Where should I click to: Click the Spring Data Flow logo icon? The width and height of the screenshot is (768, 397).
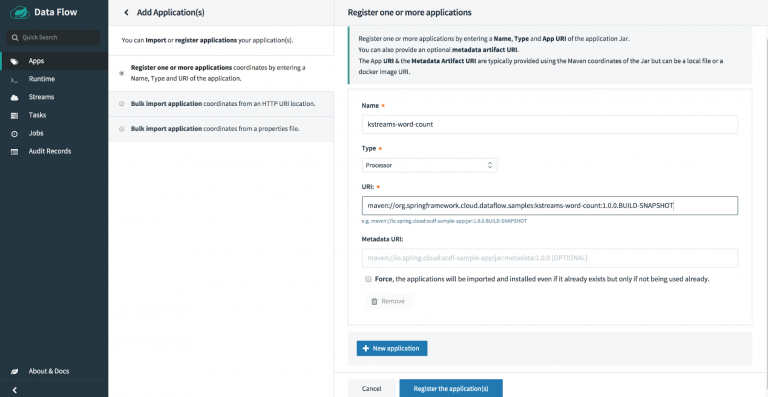[20, 12]
